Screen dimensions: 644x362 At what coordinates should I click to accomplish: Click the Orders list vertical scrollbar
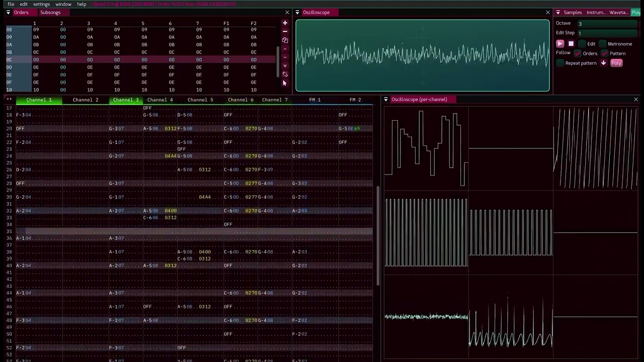pyautogui.click(x=277, y=63)
